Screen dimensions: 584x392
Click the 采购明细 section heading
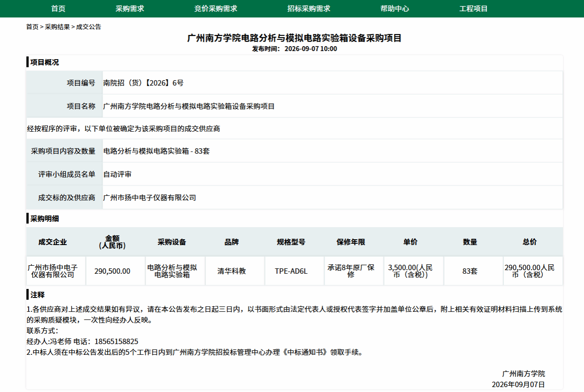44,219
